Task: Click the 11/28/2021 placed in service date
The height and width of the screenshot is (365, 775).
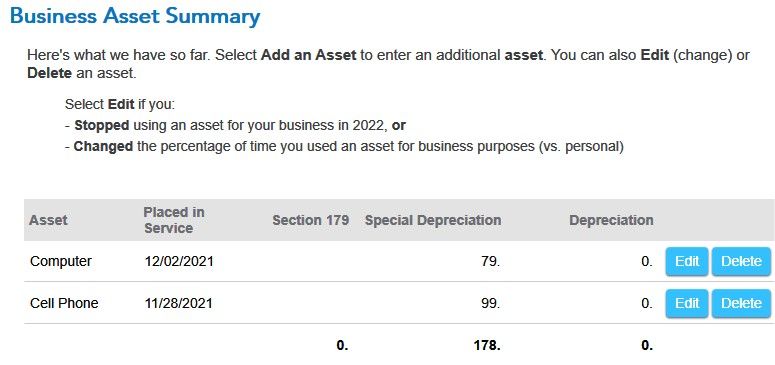Action: click(178, 303)
